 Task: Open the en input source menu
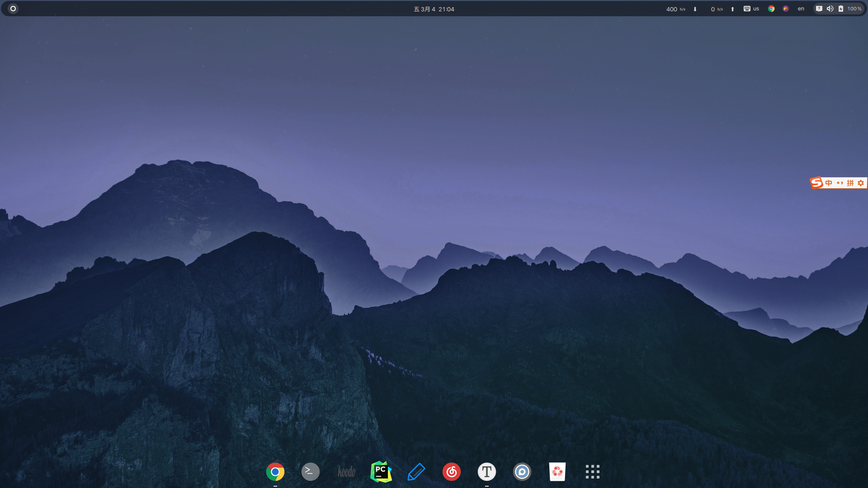click(801, 9)
